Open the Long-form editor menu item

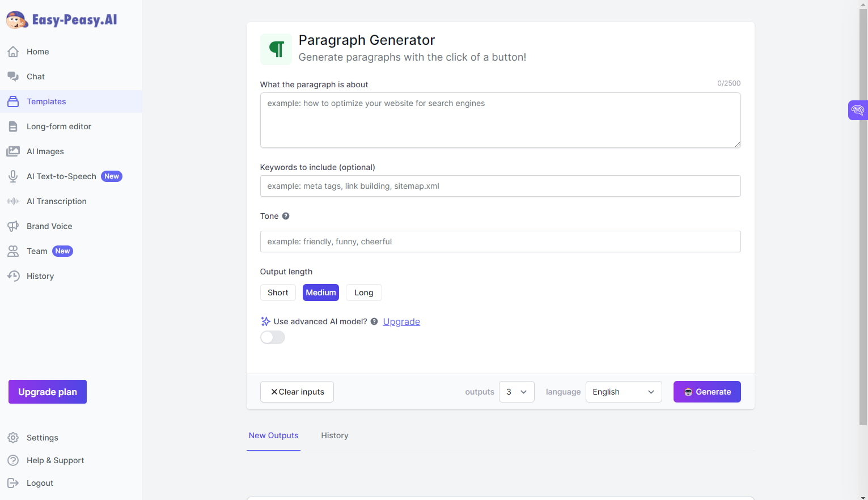click(58, 126)
